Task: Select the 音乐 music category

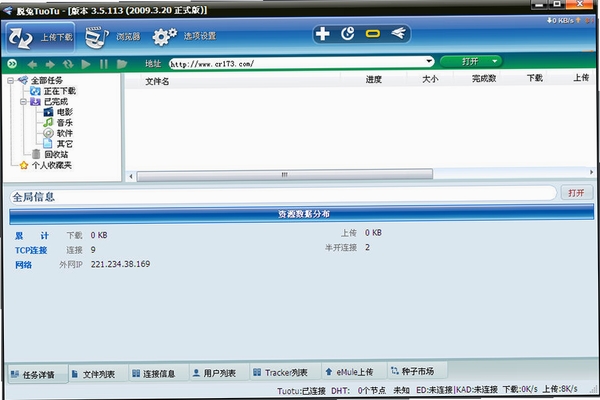Action: tap(64, 123)
